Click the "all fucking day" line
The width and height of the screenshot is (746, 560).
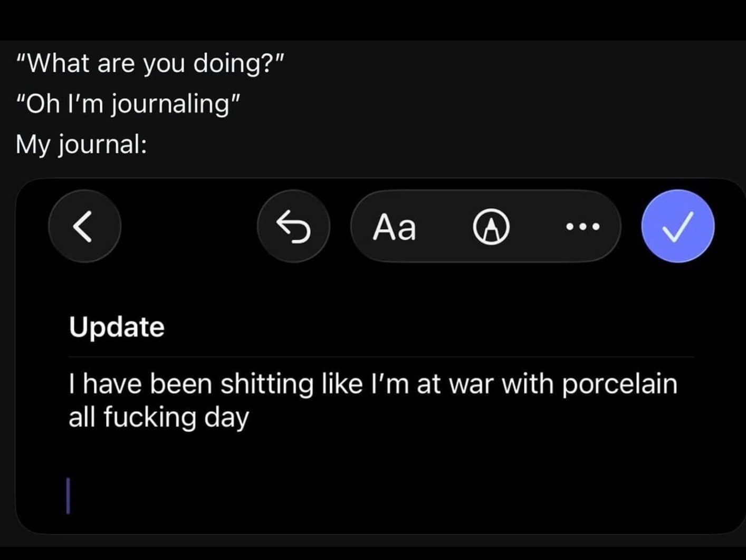158,417
